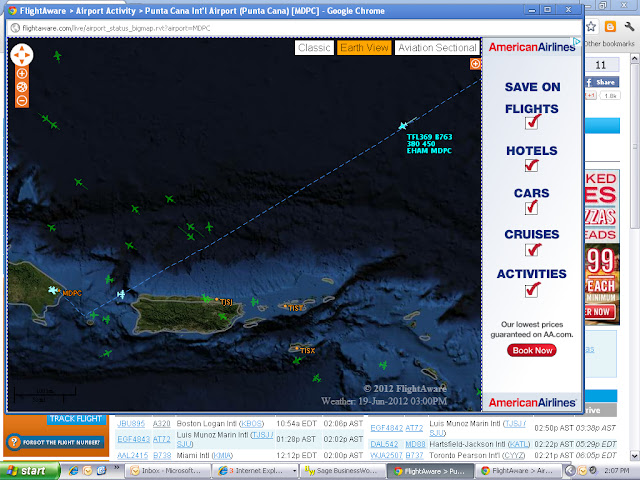Click the pizza ad in the background page
The image size is (640, 480).
click(602, 247)
